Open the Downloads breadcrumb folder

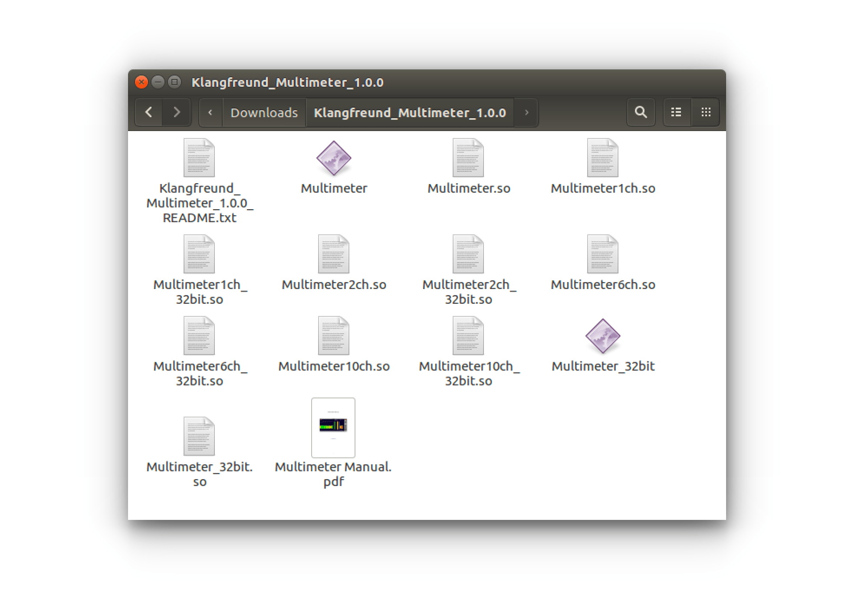click(264, 113)
